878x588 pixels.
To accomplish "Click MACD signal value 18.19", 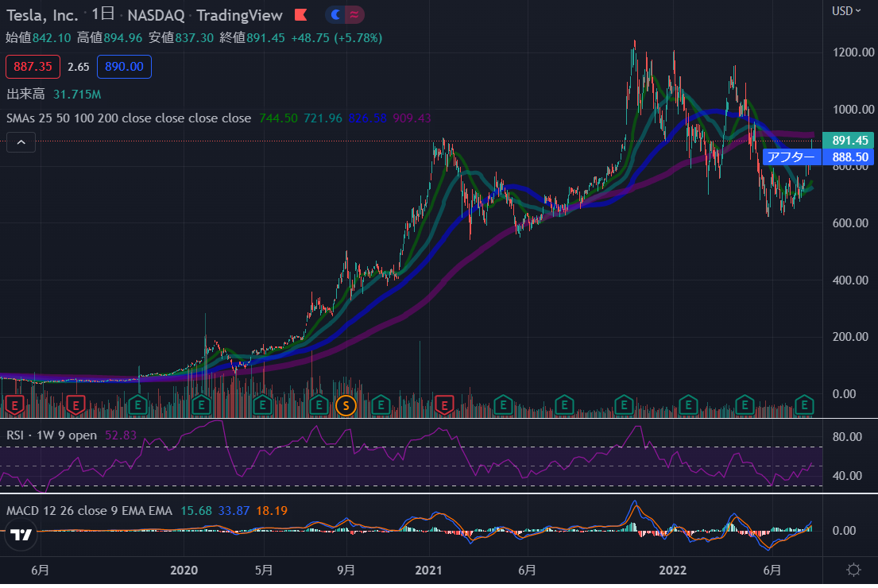I will tap(272, 511).
